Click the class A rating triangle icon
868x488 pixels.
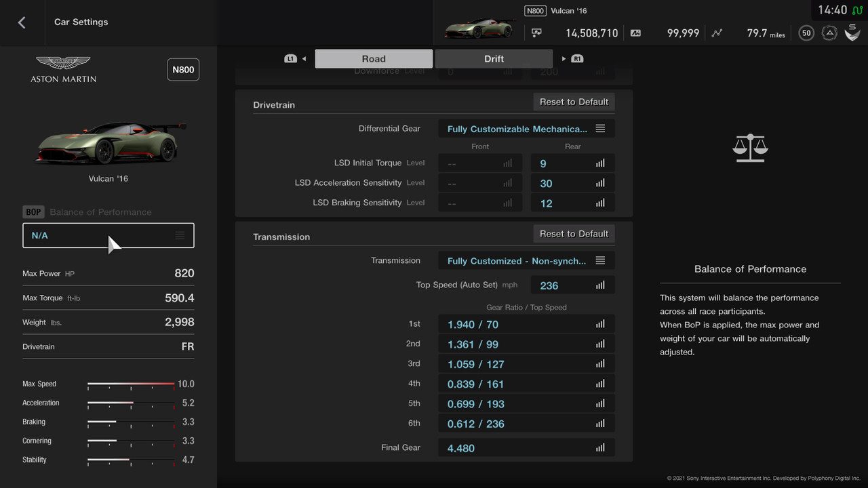coord(829,33)
